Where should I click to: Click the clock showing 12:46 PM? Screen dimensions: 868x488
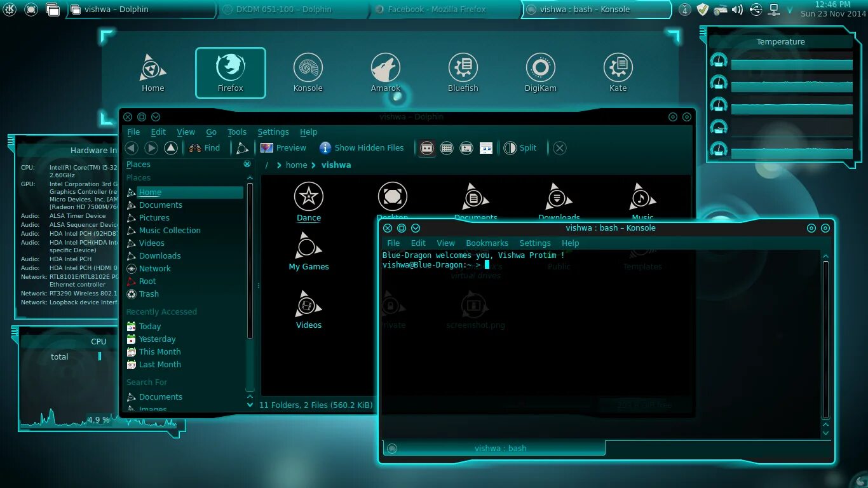point(832,4)
